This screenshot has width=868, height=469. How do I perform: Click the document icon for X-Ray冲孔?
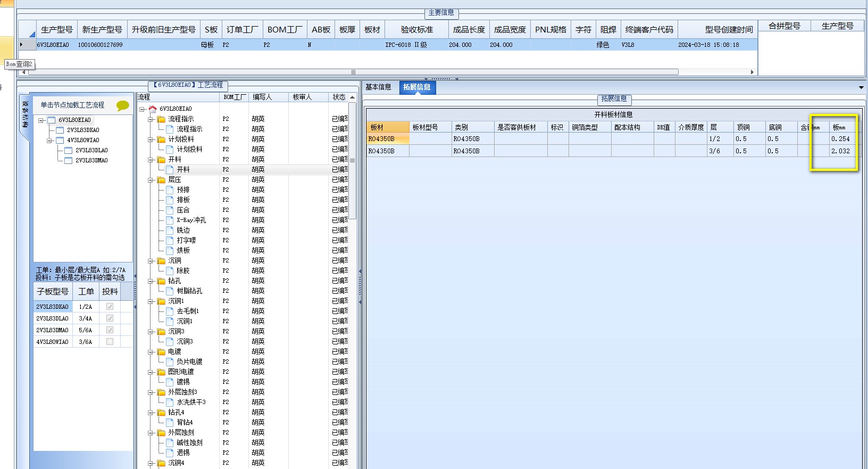click(x=170, y=220)
